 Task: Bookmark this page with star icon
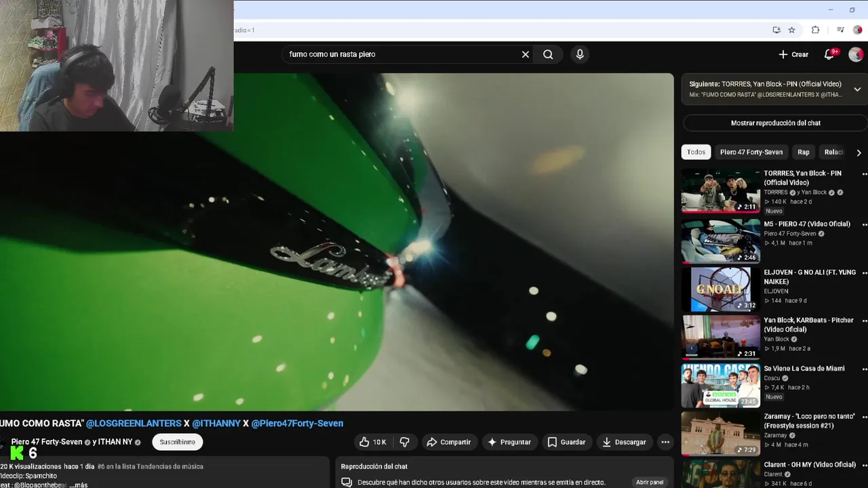pyautogui.click(x=792, y=30)
